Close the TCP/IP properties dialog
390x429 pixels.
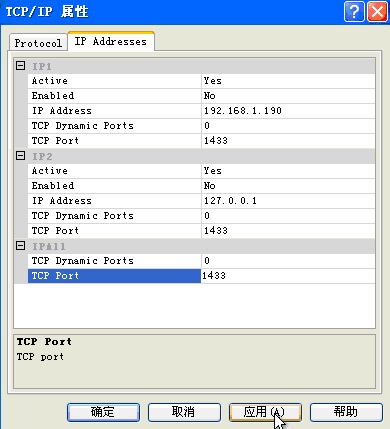point(377,12)
